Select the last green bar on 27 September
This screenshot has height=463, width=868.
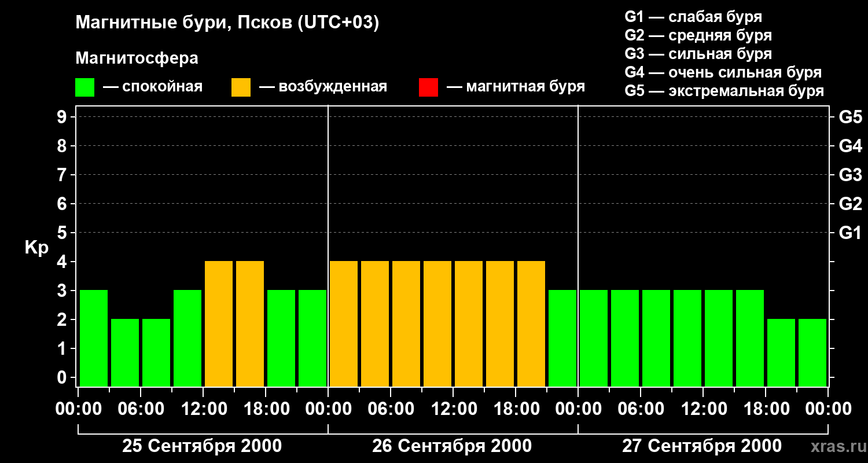(812, 352)
